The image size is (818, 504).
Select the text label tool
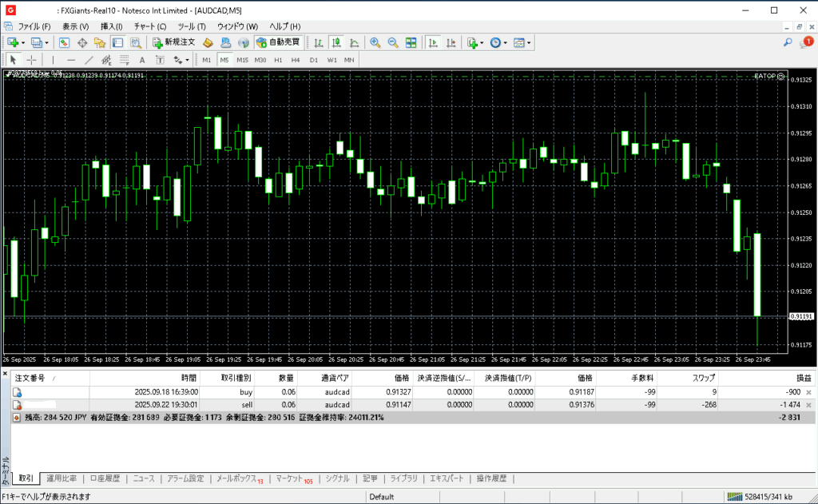tap(142, 60)
